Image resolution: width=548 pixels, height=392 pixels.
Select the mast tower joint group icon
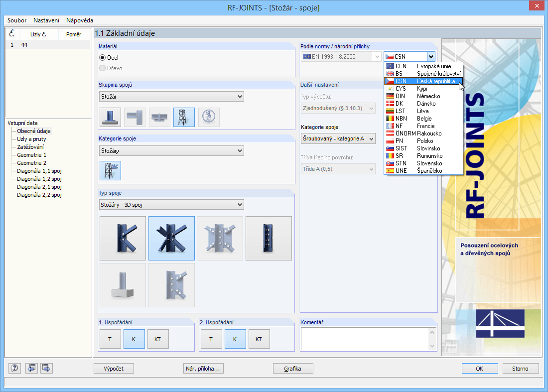(184, 117)
